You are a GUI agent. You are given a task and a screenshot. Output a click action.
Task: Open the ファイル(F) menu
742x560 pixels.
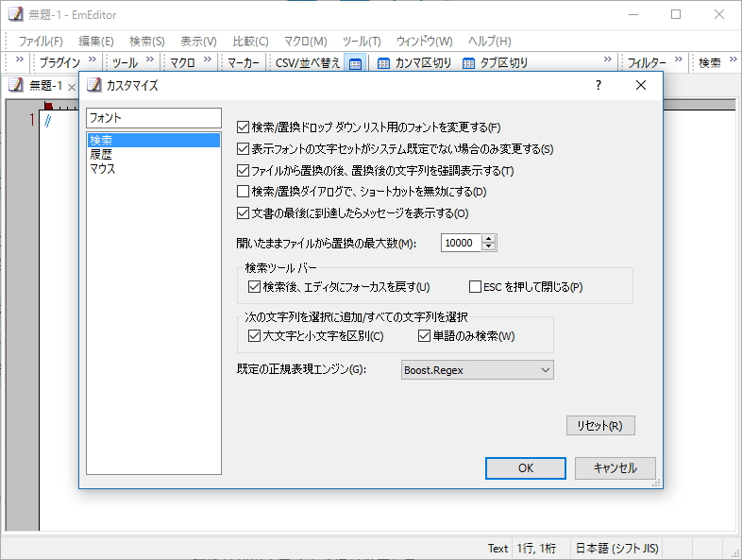coord(41,42)
